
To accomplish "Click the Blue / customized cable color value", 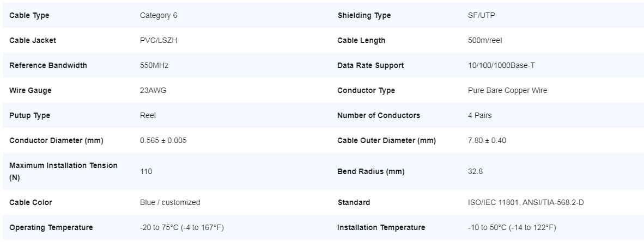I will tap(170, 202).
